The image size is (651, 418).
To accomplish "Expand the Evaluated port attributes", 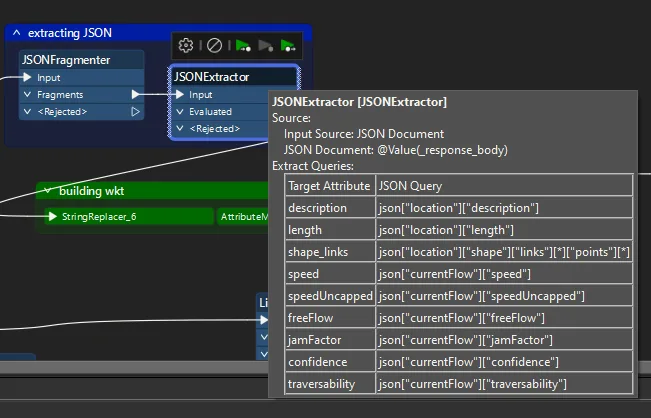I will coord(180,112).
